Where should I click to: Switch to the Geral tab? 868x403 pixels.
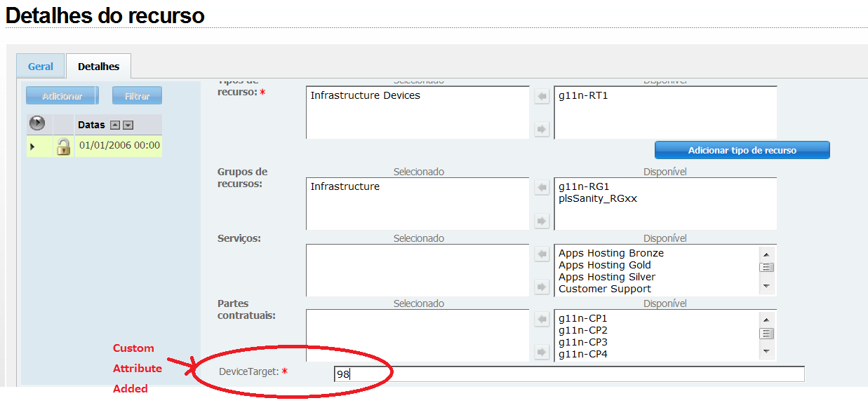click(x=41, y=67)
